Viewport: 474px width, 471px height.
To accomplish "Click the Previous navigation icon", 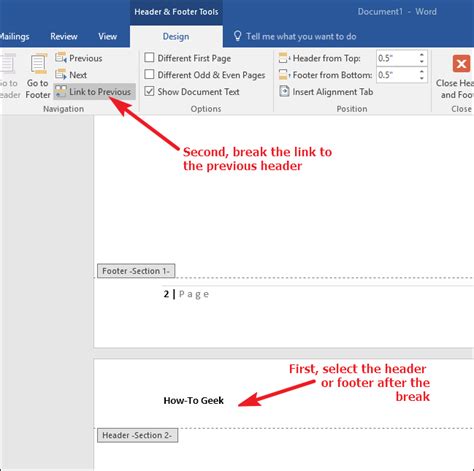I will tap(61, 58).
